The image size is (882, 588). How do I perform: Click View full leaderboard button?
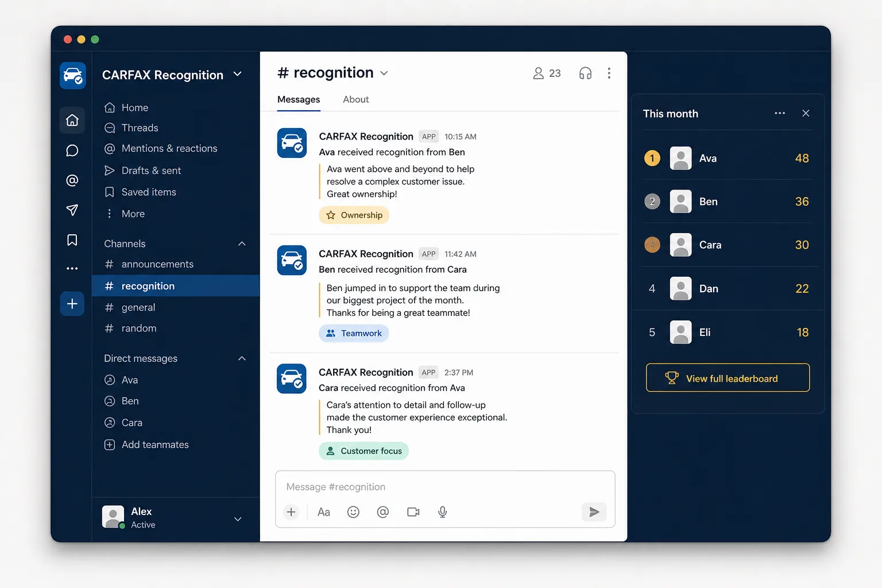[x=728, y=378]
